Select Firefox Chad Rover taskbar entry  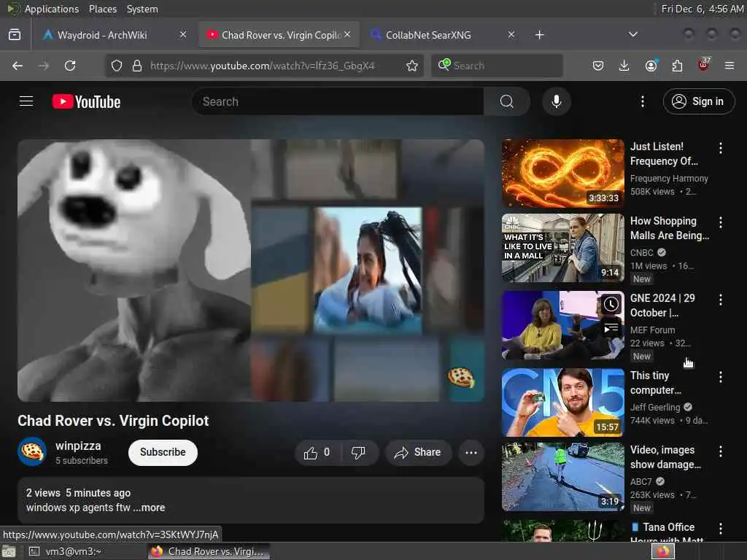coord(209,551)
